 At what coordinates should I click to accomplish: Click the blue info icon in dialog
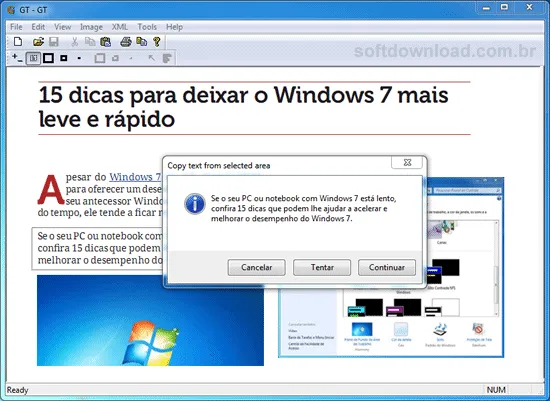pyautogui.click(x=195, y=204)
